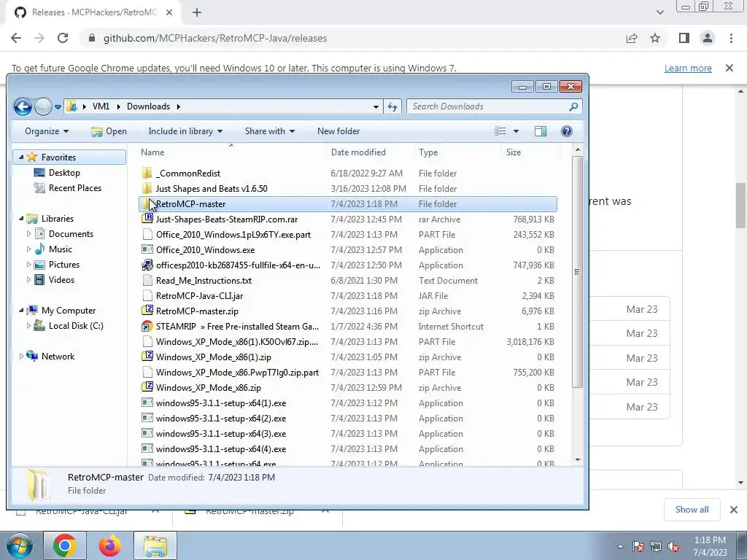This screenshot has width=747, height=560.
Task: Show hidden system tray icons arrow
Action: point(620,547)
